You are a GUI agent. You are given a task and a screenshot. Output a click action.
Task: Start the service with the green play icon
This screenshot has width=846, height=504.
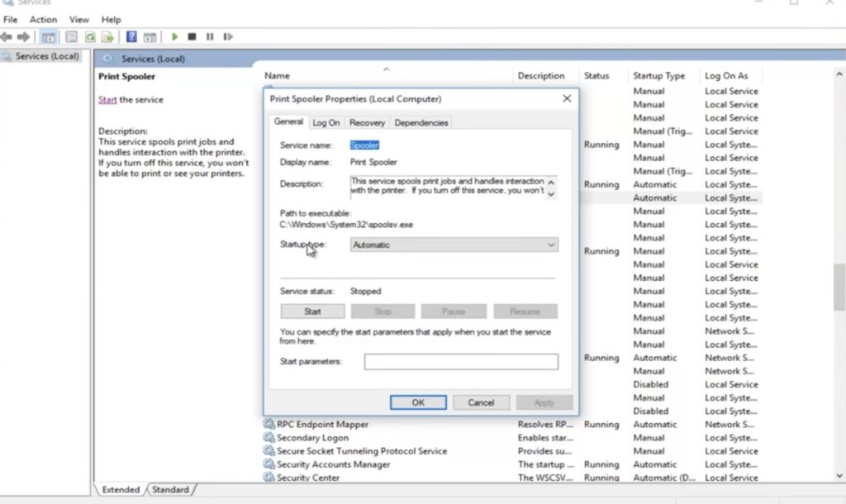tap(174, 36)
